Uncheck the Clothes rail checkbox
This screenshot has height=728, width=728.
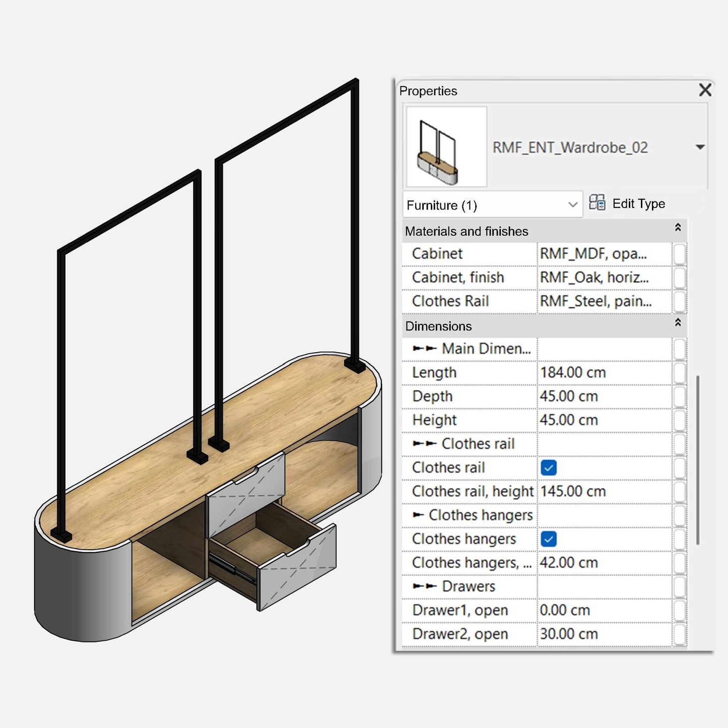click(549, 468)
